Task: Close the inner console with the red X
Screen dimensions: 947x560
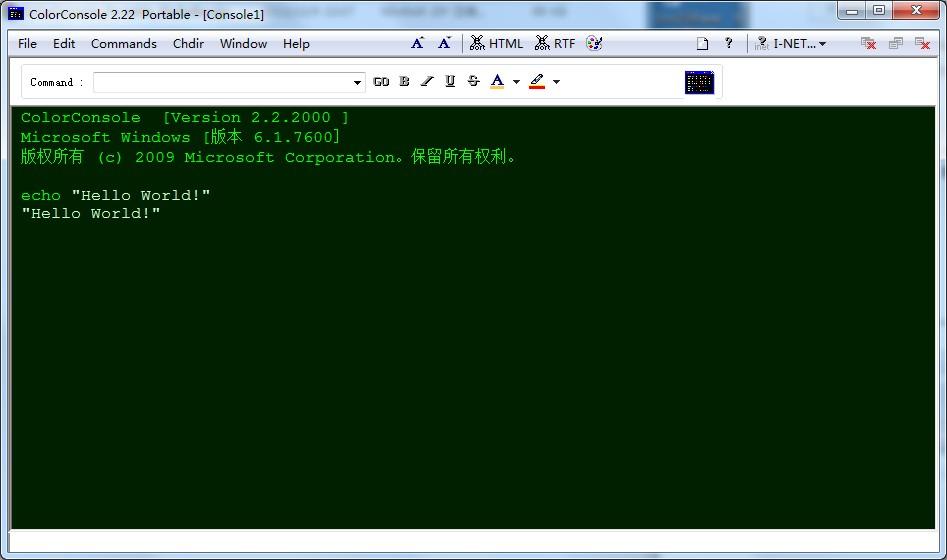Action: [x=922, y=43]
